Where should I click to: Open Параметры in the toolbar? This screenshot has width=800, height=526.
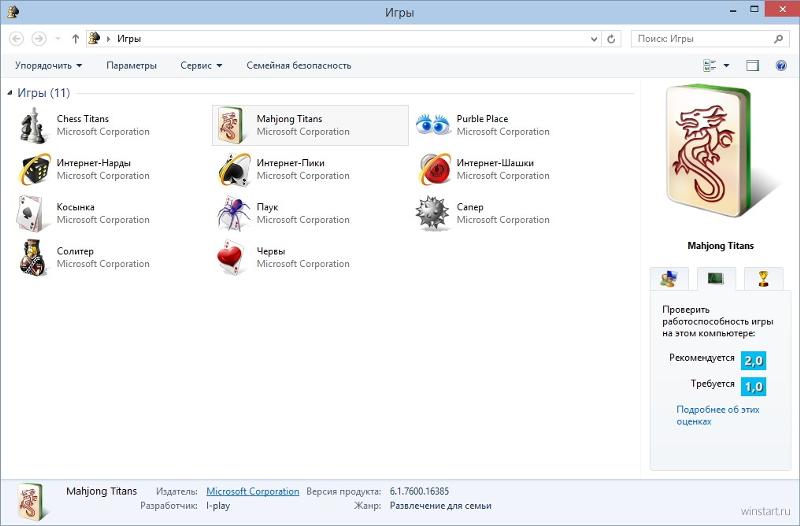click(x=131, y=65)
